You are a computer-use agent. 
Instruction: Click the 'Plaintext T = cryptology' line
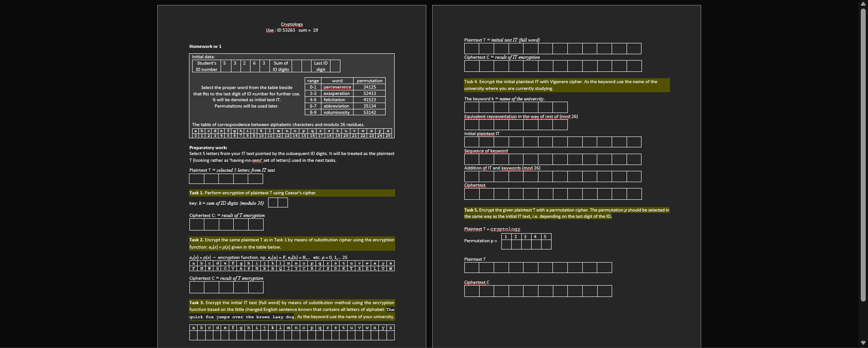[x=492, y=230]
